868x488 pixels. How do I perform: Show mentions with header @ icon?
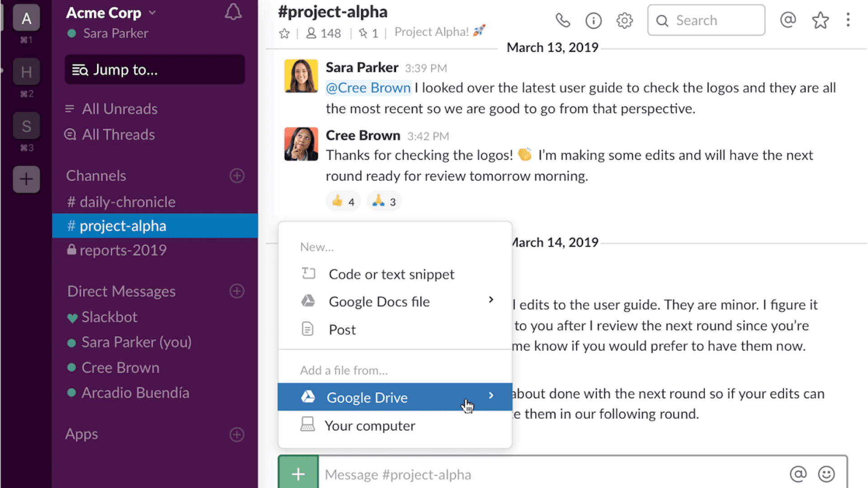coord(788,20)
